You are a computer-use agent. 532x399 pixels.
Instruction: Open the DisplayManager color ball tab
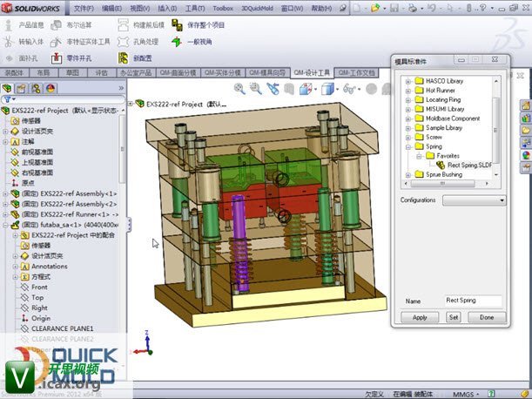(51, 88)
